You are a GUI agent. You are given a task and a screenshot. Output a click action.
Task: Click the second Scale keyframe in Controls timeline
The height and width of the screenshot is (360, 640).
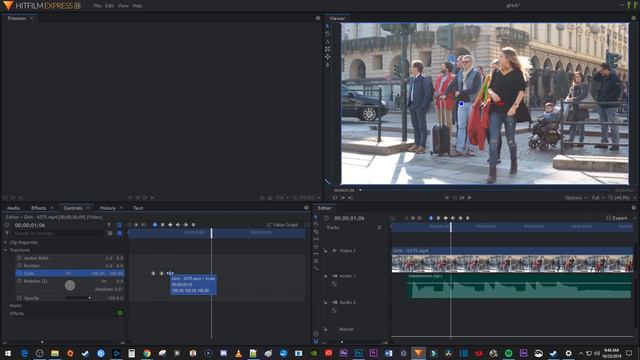coord(162,273)
